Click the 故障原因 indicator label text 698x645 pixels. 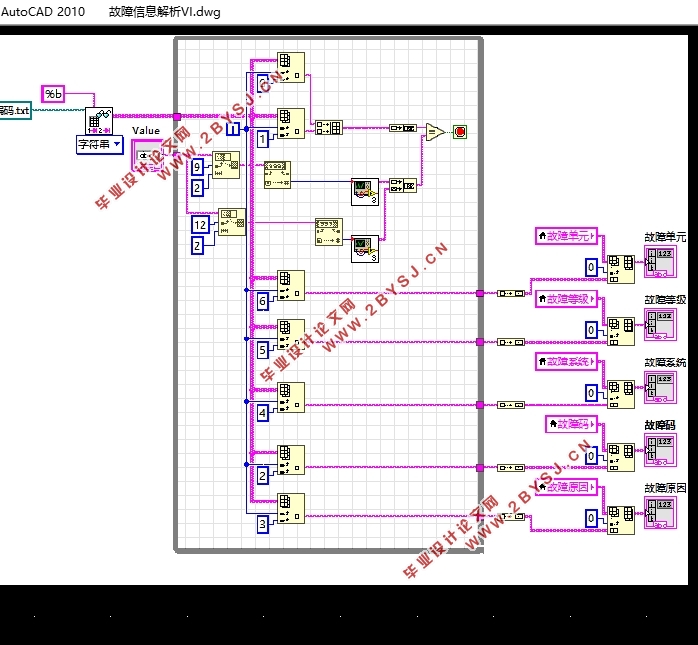(665, 488)
